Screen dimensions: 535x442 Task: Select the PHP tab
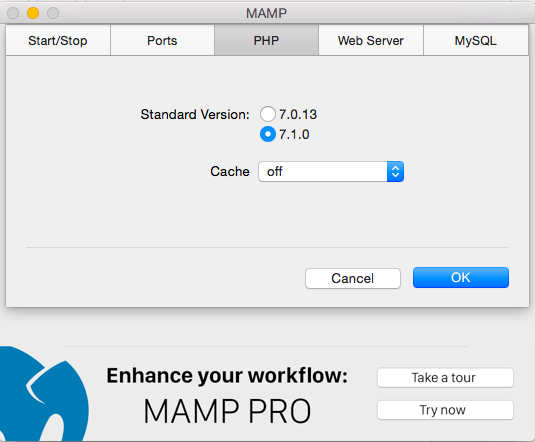[266, 41]
